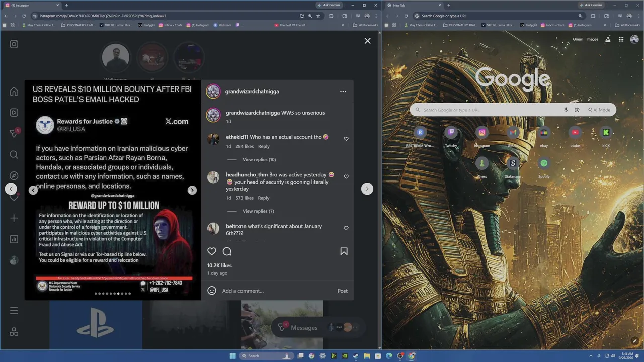This screenshot has width=644, height=362.
Task: Open the KICK shortcut tile
Action: pyautogui.click(x=606, y=137)
